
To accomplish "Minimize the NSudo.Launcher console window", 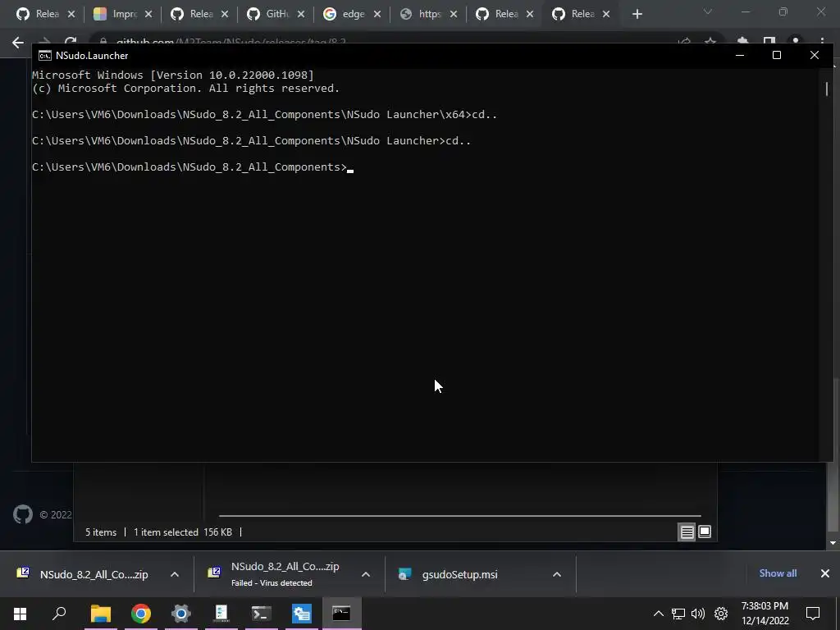I will point(740,55).
